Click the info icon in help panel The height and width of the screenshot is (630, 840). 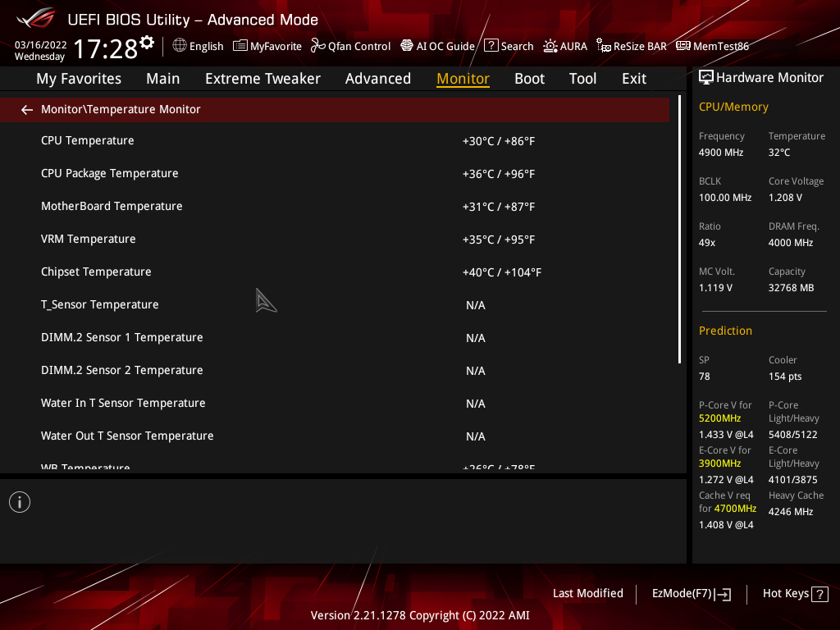point(20,502)
